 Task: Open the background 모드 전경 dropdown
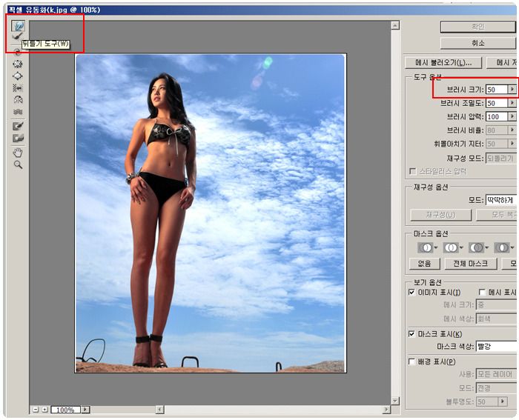(496, 387)
